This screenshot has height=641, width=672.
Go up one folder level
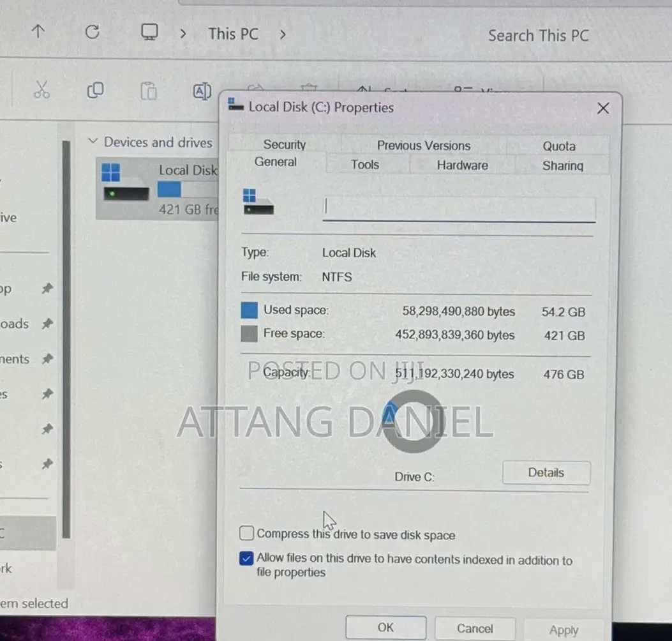click(x=38, y=31)
